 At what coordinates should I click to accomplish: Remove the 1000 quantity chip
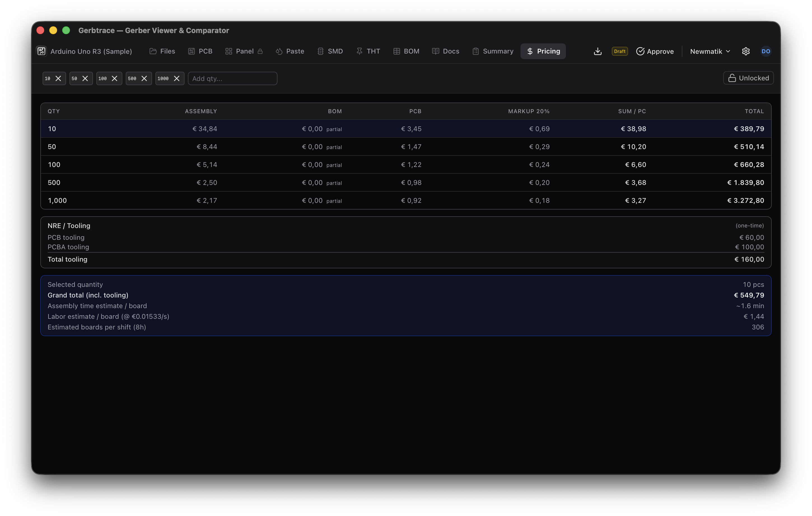pyautogui.click(x=177, y=79)
